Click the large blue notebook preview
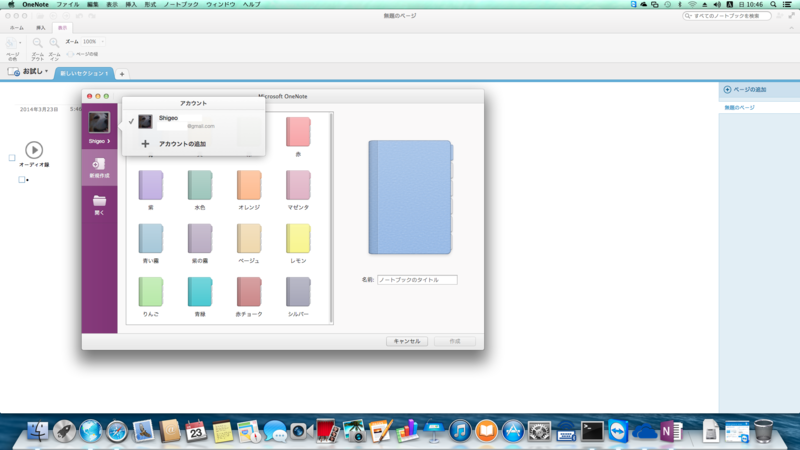This screenshot has height=450, width=800. pos(411,197)
